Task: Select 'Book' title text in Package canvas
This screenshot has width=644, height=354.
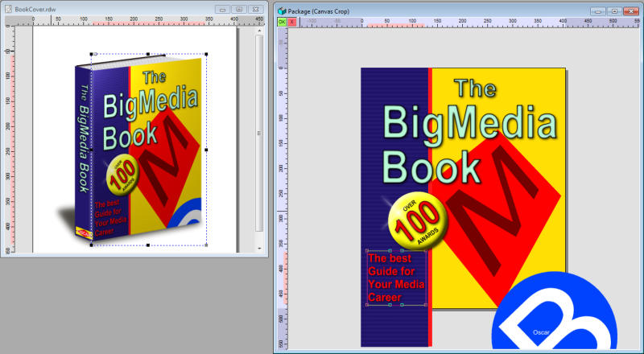Action: pyautogui.click(x=431, y=167)
